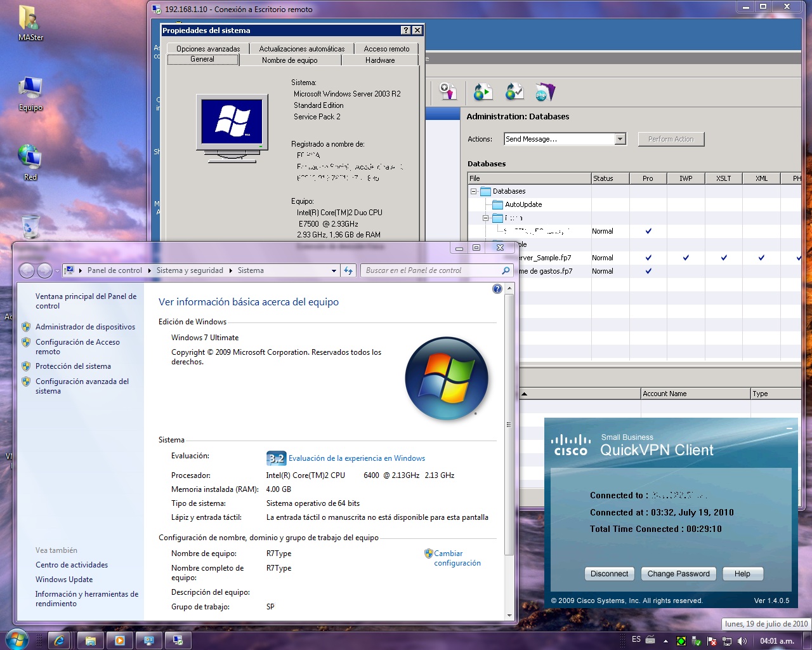This screenshot has width=812, height=650.
Task: Open the Action Center flag tray icon
Action: (x=712, y=641)
